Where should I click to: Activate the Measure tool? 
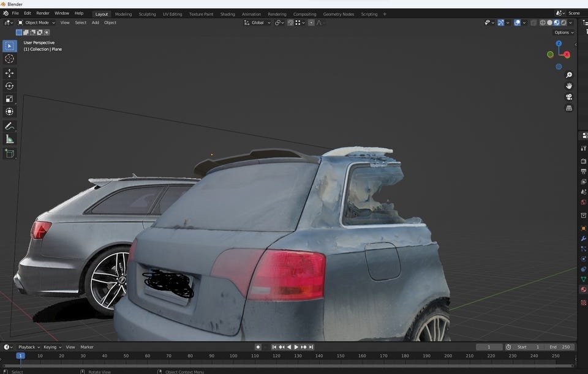pos(9,140)
